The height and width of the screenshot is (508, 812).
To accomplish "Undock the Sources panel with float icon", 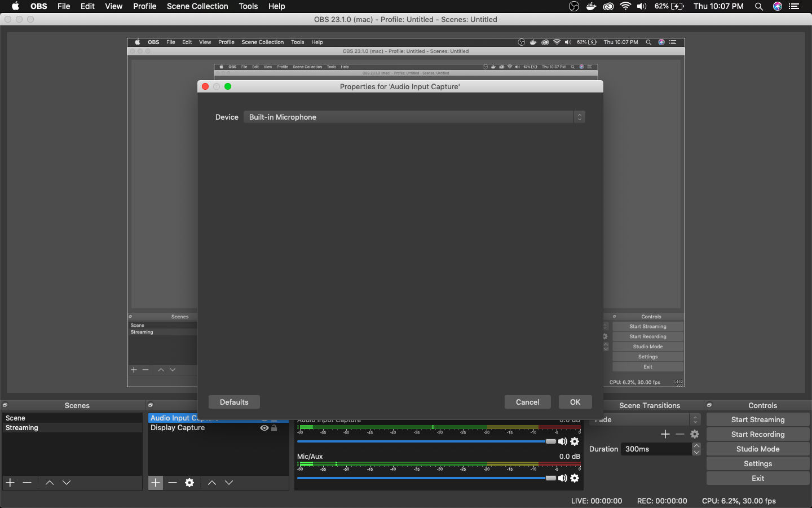I will [x=151, y=405].
